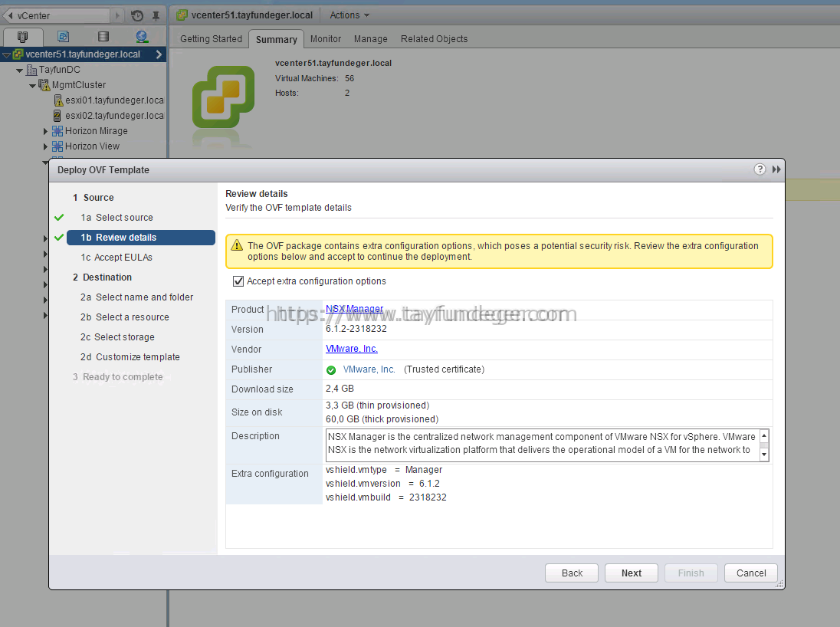Click the Back button

tap(572, 573)
